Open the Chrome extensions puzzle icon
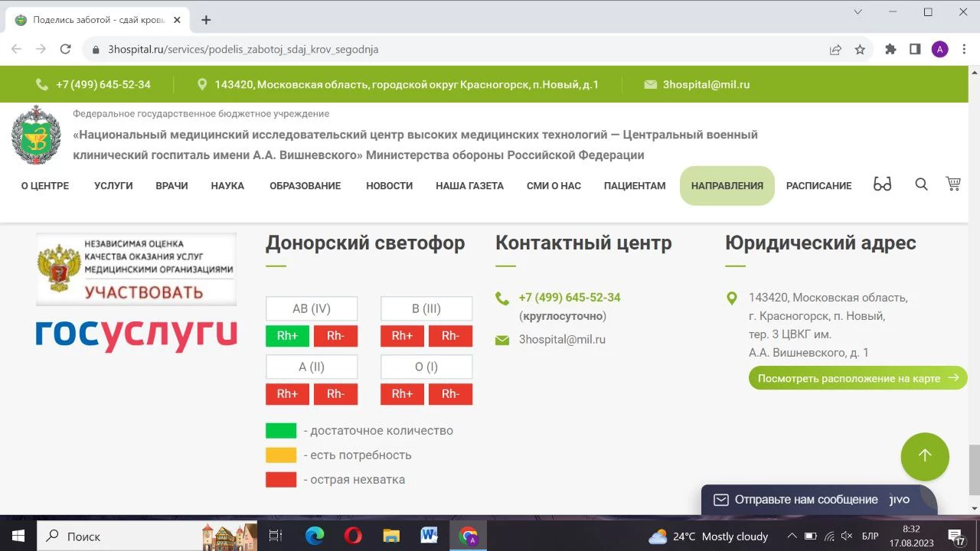 [x=890, y=50]
